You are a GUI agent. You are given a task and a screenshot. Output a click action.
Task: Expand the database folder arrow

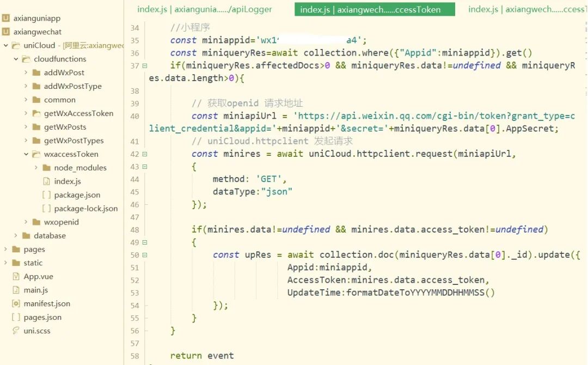tap(16, 235)
